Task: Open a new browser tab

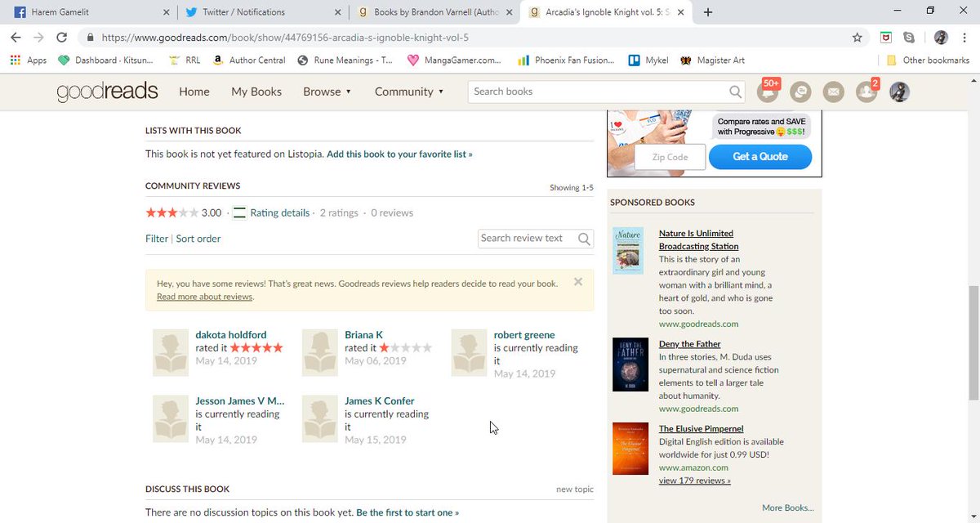Action: 708,12
